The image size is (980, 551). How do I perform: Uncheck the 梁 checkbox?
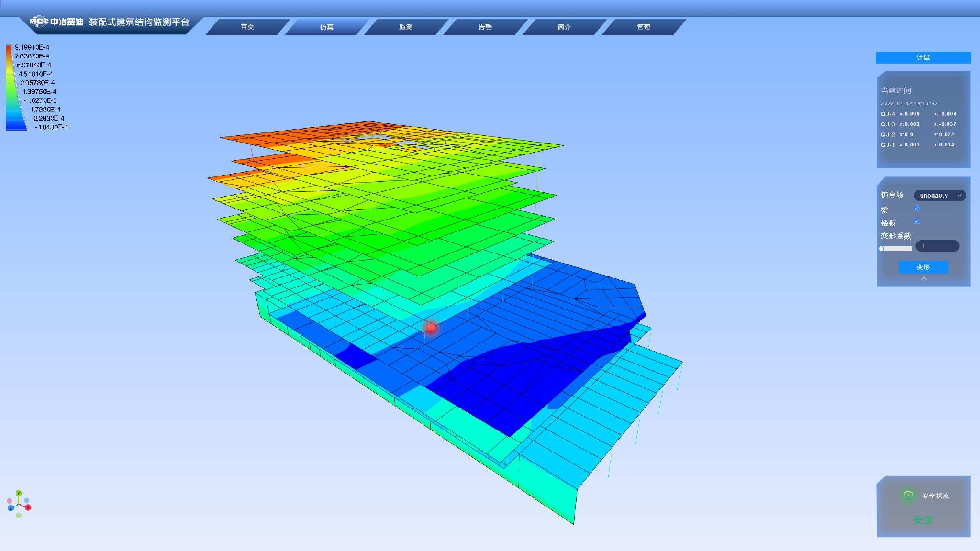click(x=917, y=208)
